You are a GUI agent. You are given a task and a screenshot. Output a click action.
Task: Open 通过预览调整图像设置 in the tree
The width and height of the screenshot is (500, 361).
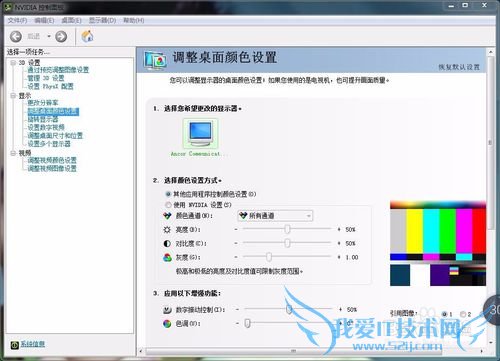pyautogui.click(x=58, y=70)
